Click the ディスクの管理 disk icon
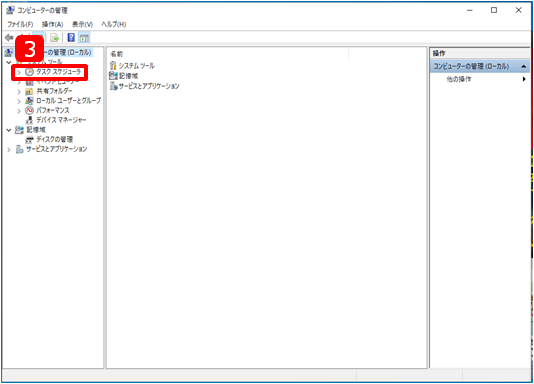Image resolution: width=534 pixels, height=384 pixels. (30, 139)
